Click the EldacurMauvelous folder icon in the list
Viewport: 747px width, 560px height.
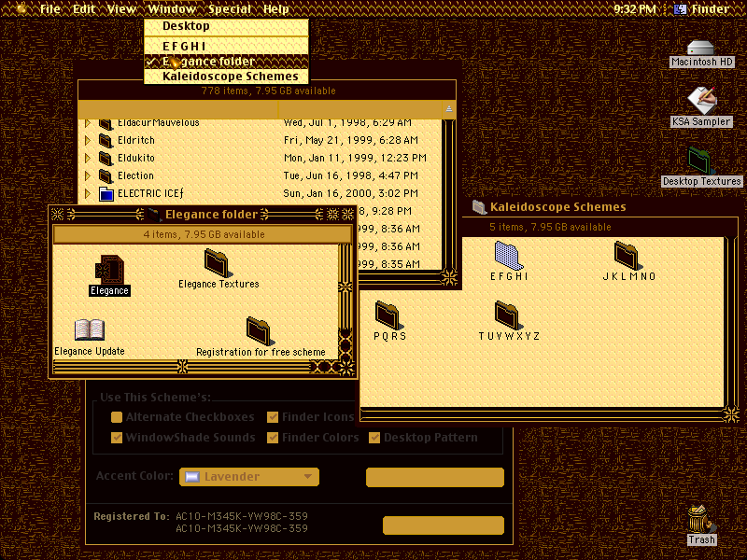106,124
